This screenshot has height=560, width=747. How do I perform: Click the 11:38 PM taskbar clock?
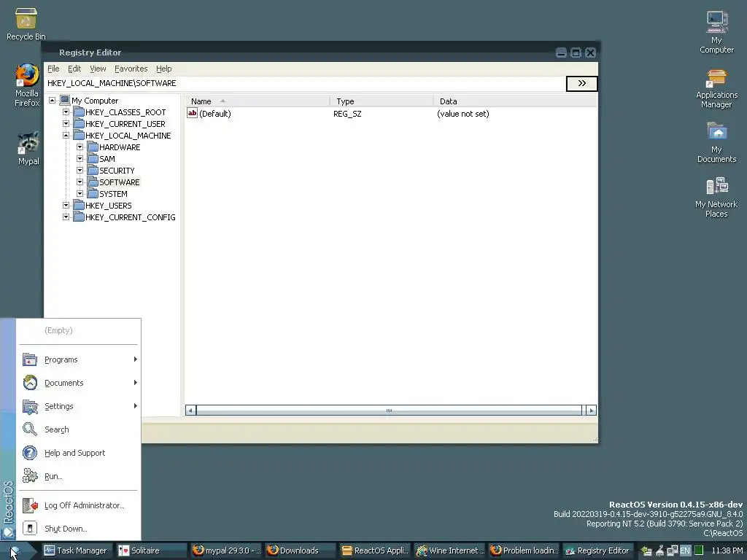(x=727, y=551)
